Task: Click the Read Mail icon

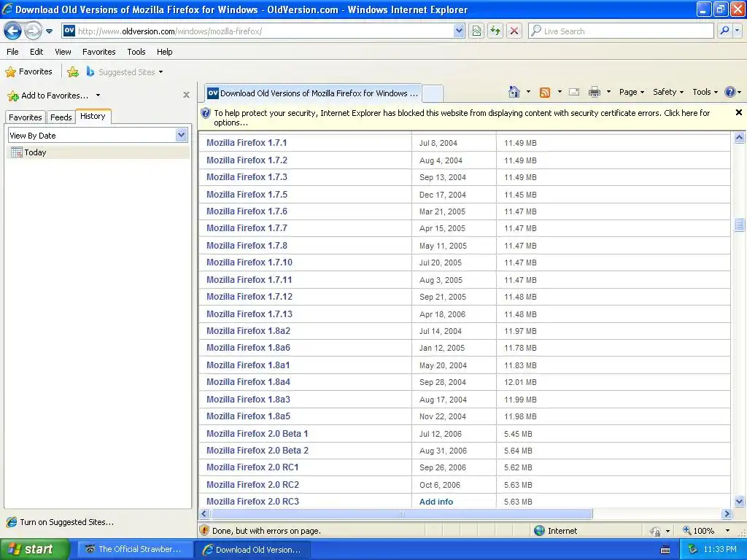Action: (x=575, y=93)
